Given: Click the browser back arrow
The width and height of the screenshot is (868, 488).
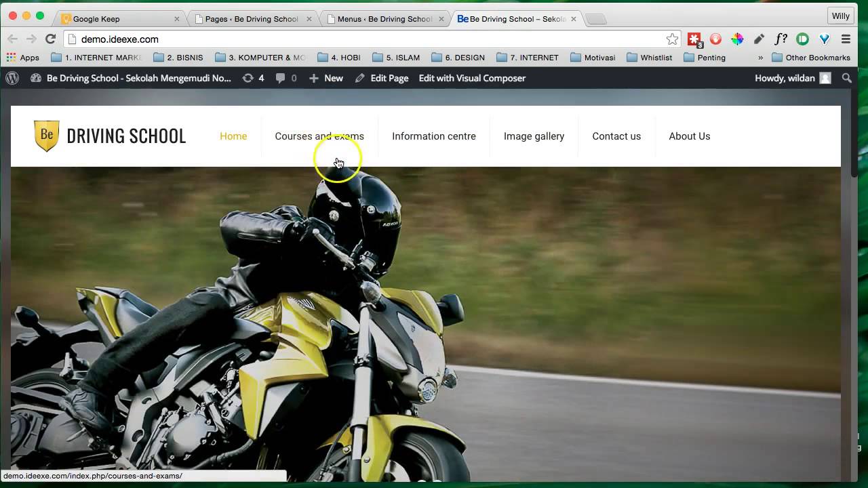Looking at the screenshot, I should point(13,39).
